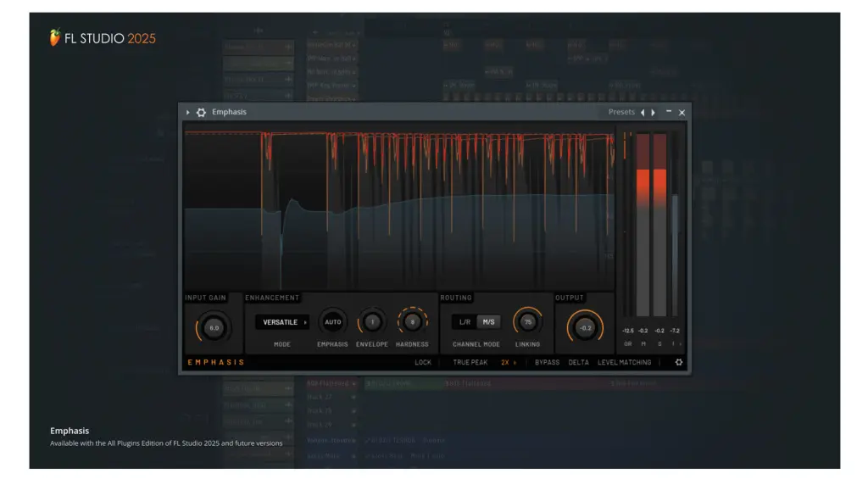
Task: Toggle the Lock option
Action: point(423,362)
